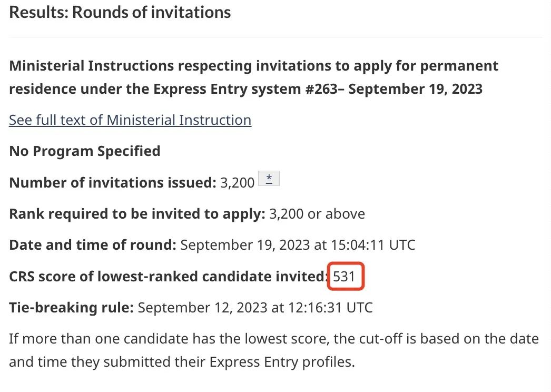Click the September 12, 2023 at 12:16:31 UTC value
This screenshot has width=551, height=392.
click(255, 308)
